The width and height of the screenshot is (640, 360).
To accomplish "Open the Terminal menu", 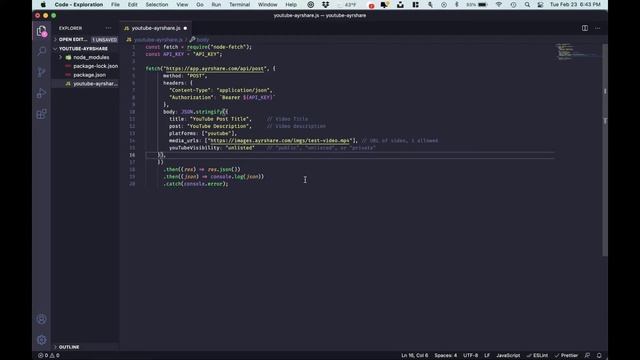I will 240,4.
